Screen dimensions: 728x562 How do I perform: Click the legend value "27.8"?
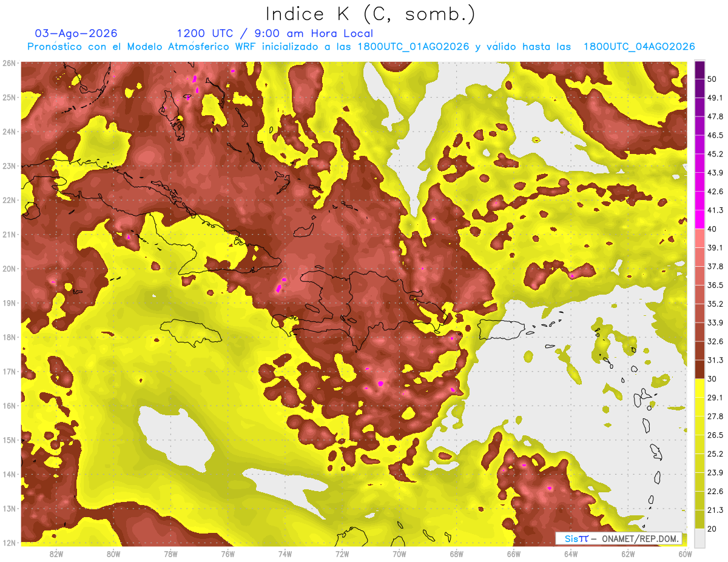pyautogui.click(x=715, y=416)
